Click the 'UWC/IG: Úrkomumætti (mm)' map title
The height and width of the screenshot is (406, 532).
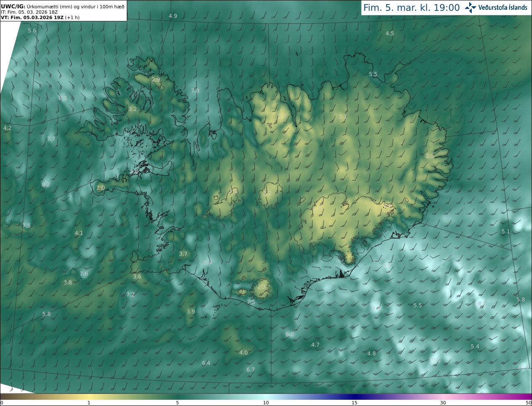62,6
